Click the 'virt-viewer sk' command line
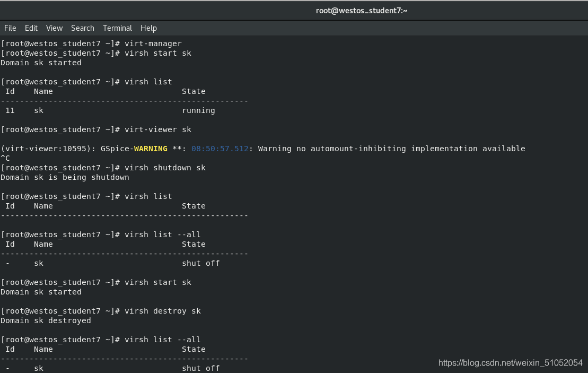Viewport: 588px width, 373px height. (x=158, y=129)
